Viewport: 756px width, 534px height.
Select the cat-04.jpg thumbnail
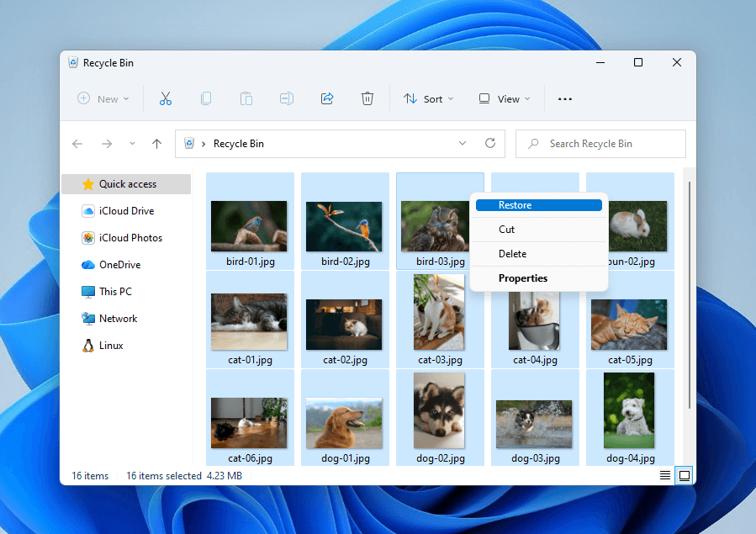coord(534,320)
